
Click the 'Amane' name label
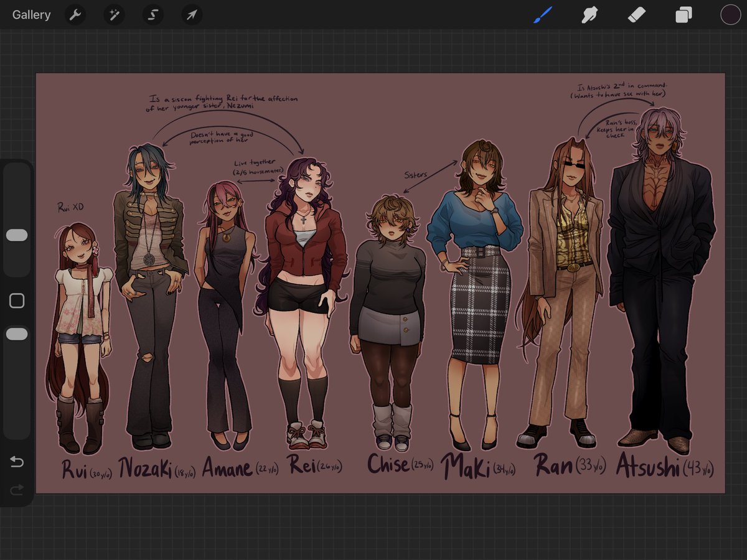coord(227,467)
